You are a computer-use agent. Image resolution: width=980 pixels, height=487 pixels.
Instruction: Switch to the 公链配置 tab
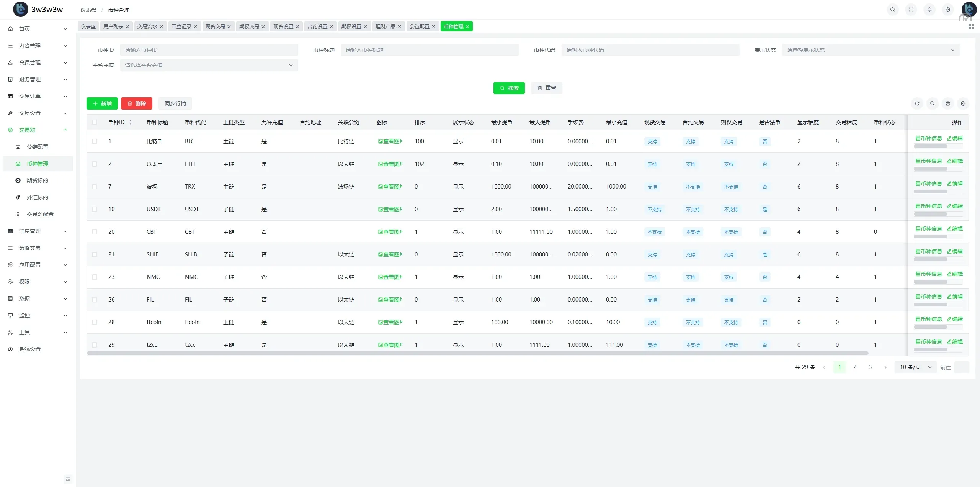coord(419,26)
